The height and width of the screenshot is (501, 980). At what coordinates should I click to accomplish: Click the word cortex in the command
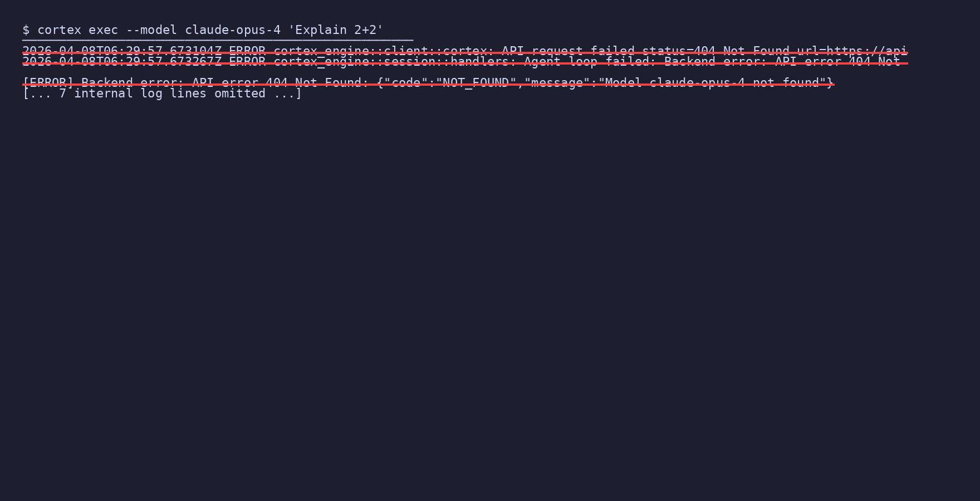click(59, 30)
